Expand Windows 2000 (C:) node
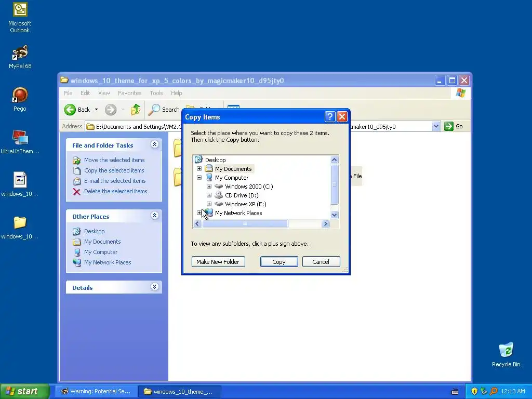 tap(209, 187)
